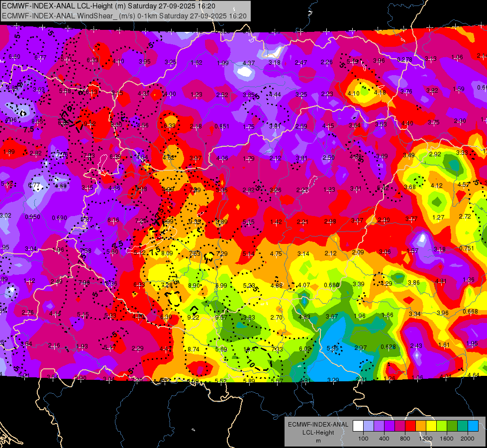
Task: Click the red legend swatch
Action: click(x=410, y=426)
